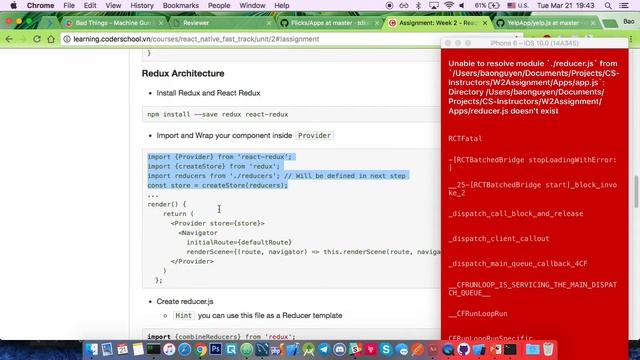
Task: Reload the page in Chrome
Action: [x=37, y=39]
